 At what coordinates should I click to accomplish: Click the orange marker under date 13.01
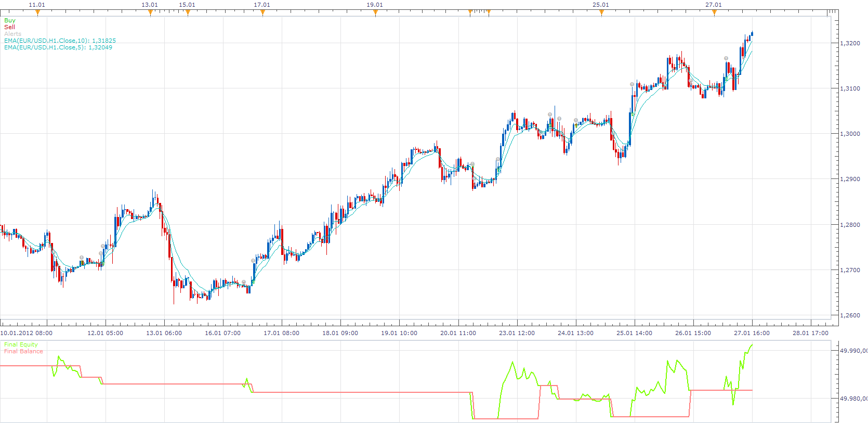(x=150, y=12)
